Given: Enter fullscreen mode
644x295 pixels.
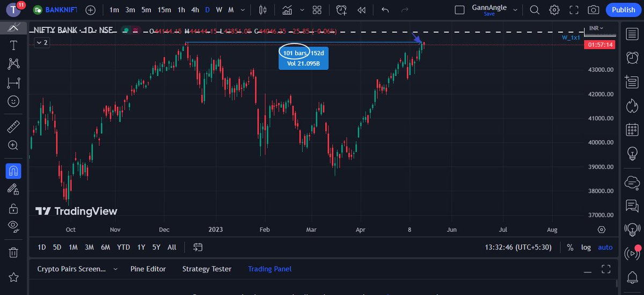Looking at the screenshot, I should click(574, 10).
